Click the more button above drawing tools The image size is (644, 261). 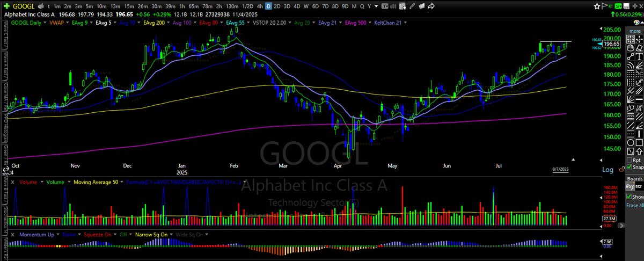click(x=635, y=31)
